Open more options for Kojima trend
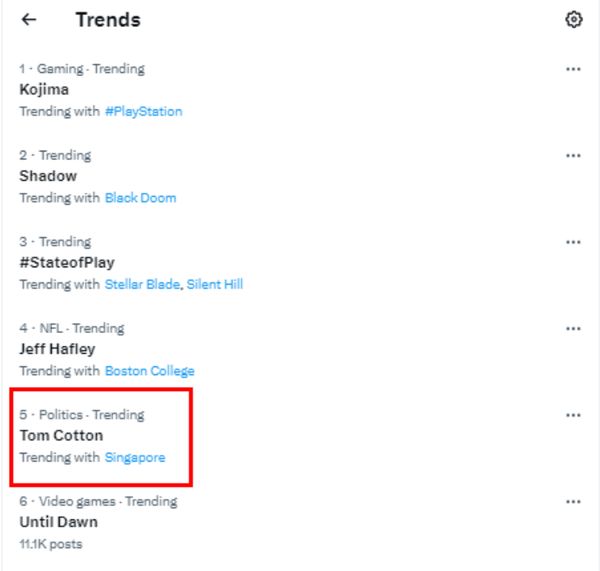This screenshot has width=600, height=571. [x=573, y=69]
